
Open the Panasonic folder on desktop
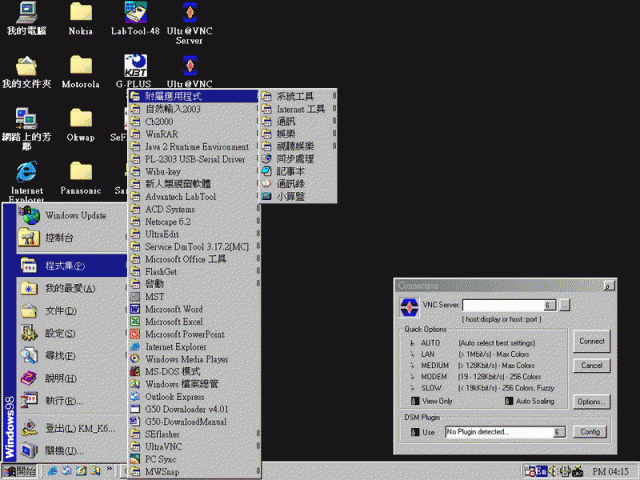[80, 178]
